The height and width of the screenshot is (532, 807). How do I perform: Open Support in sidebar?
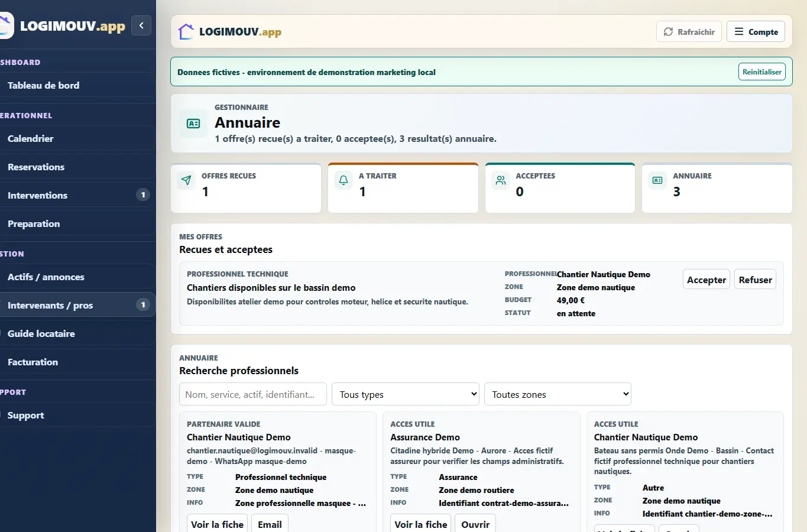(x=77, y=415)
